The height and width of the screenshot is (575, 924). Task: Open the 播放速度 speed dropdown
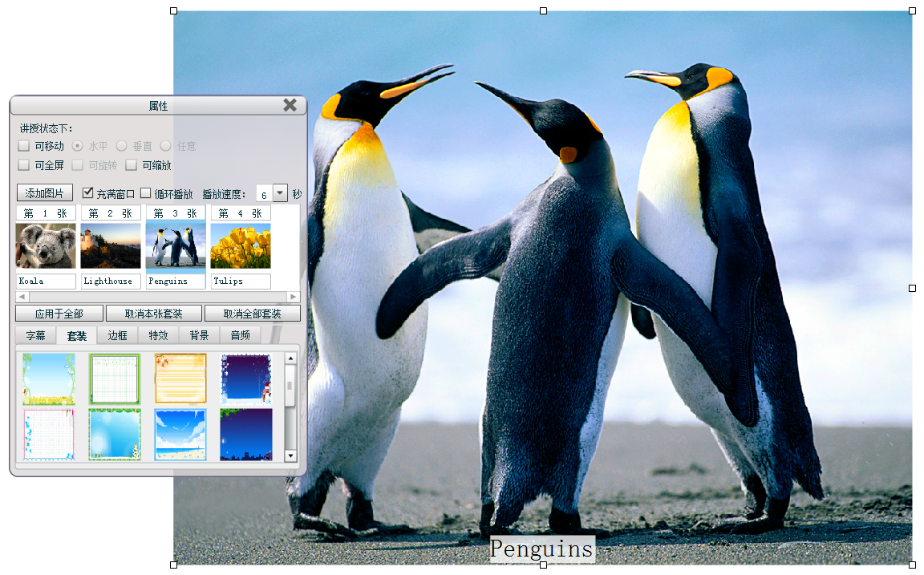tap(280, 193)
